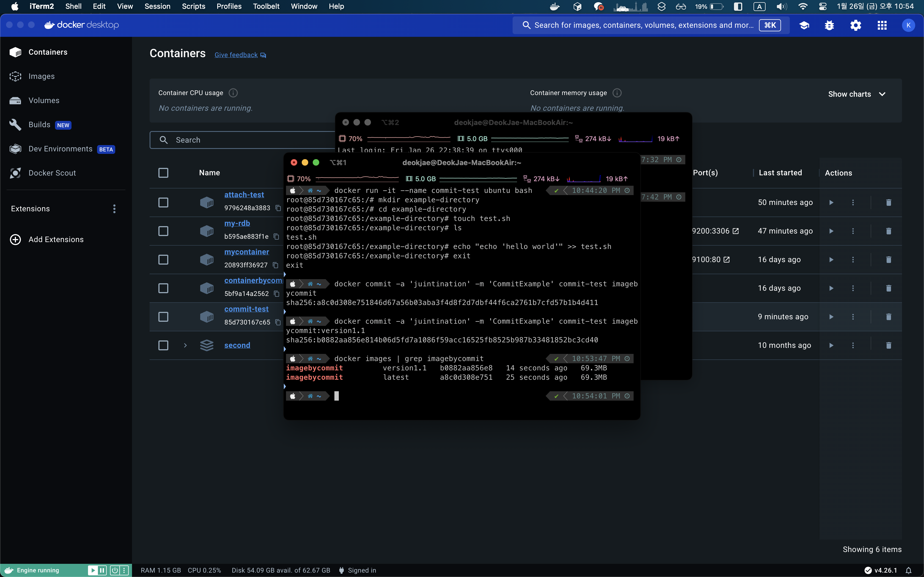Open the Profiles menu in the menu bar
This screenshot has width=924, height=577.
(x=229, y=7)
